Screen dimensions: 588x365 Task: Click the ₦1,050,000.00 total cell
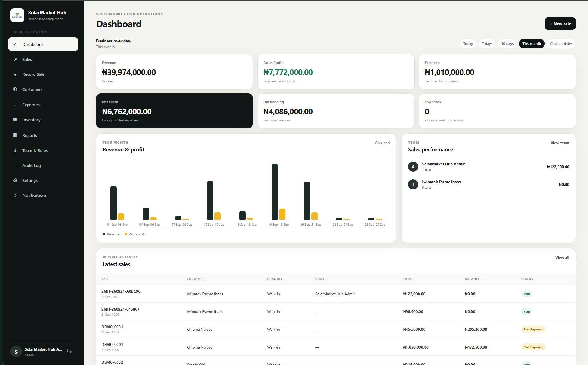click(x=416, y=347)
